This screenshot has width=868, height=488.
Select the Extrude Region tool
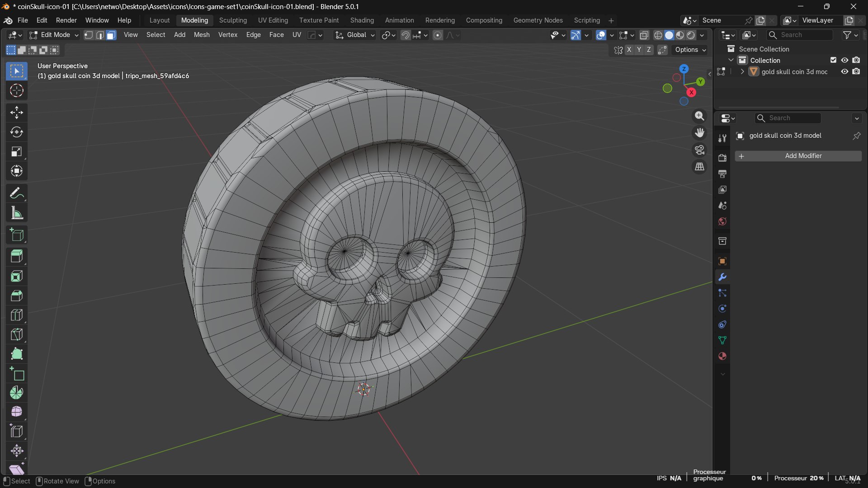pos(17,256)
